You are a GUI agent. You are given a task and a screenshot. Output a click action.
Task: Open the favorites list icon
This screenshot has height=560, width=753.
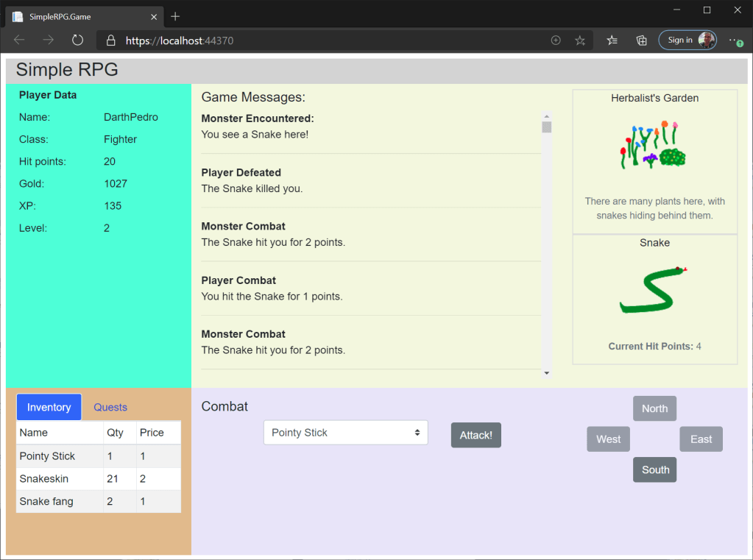click(612, 40)
